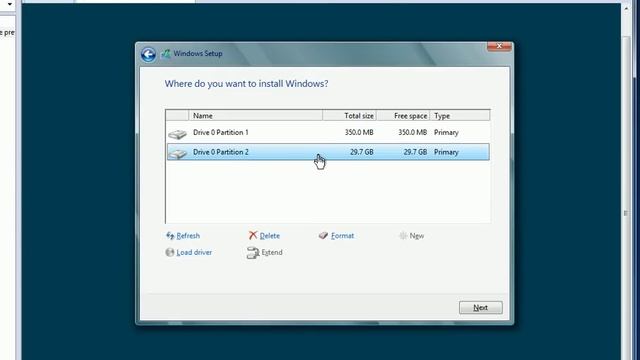Sort by the Name column header
This screenshot has width=640, height=360.
256,116
